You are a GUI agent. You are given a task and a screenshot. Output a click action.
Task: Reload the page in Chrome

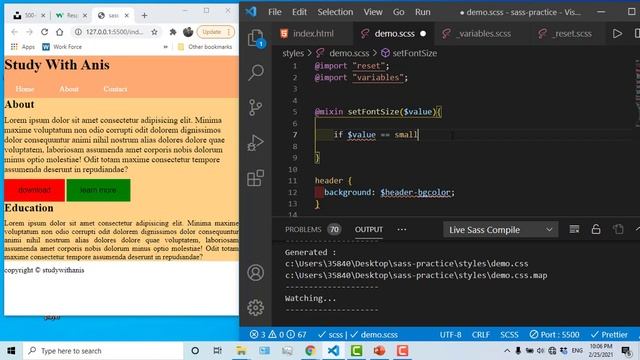point(44,32)
